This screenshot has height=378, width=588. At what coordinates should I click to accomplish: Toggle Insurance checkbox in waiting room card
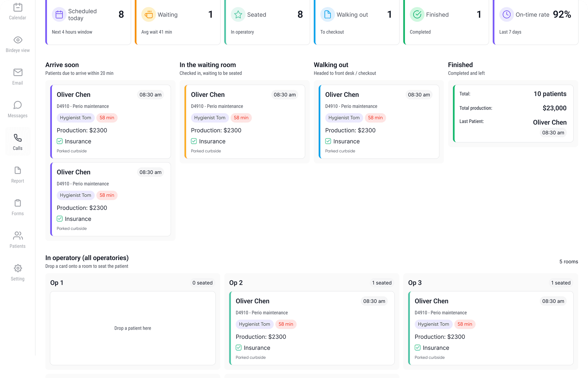[x=194, y=141]
